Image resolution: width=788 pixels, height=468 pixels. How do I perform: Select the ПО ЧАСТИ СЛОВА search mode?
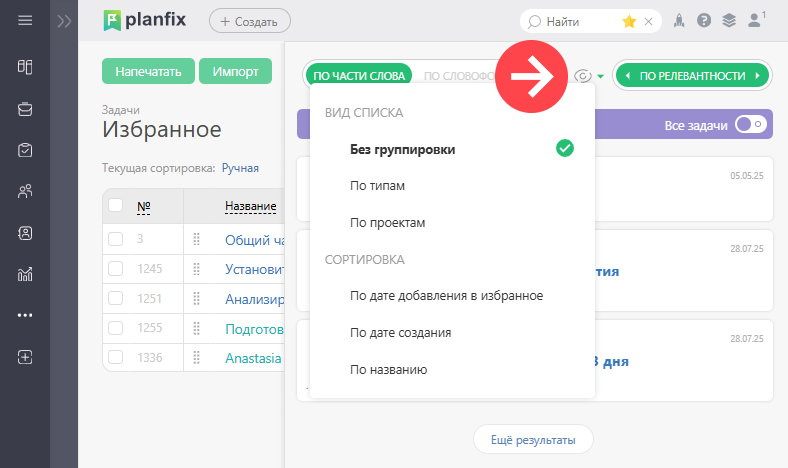[x=359, y=76]
